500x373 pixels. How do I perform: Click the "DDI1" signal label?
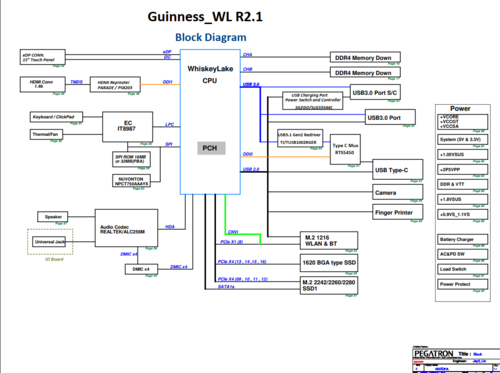click(168, 82)
